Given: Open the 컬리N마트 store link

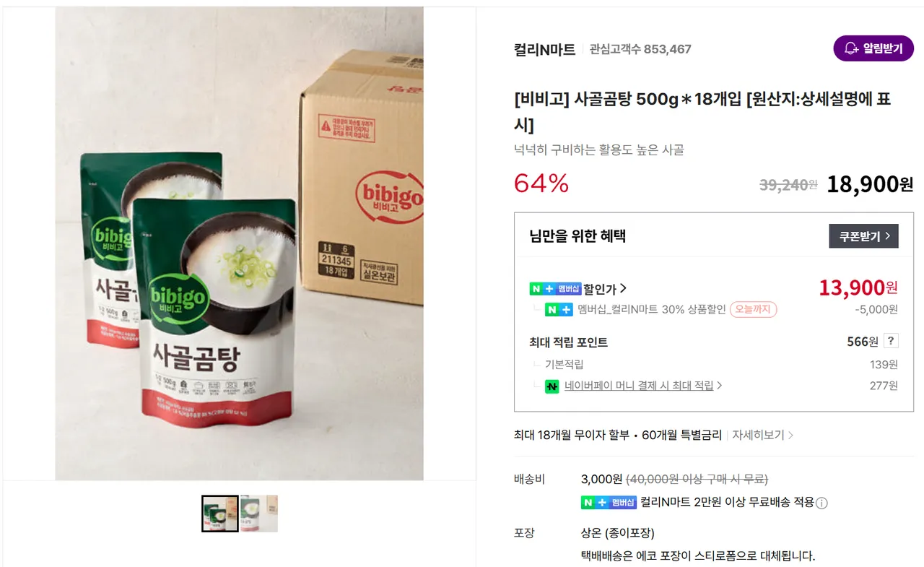Looking at the screenshot, I should click(544, 49).
